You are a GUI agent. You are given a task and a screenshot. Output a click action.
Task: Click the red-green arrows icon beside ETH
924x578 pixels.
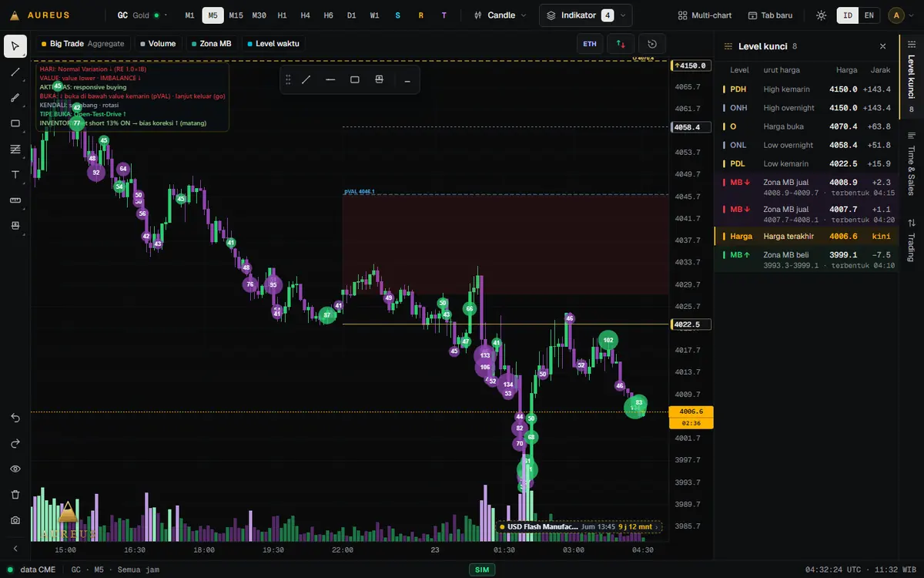(621, 44)
